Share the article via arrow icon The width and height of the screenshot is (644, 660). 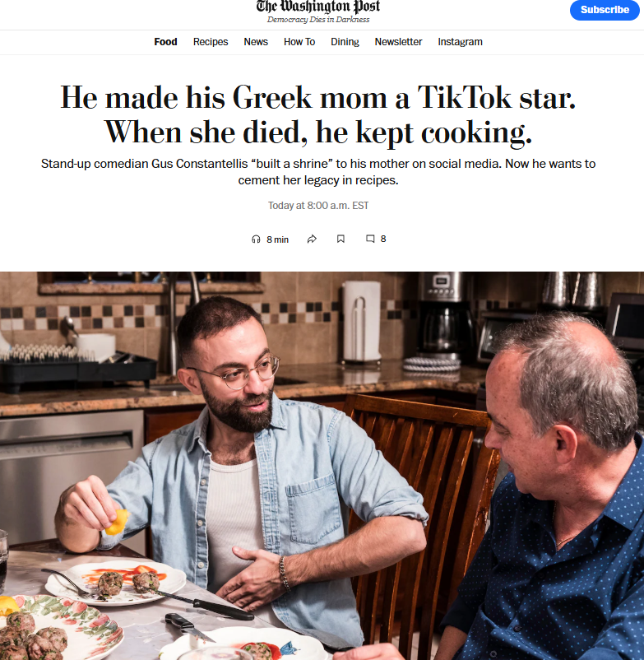click(312, 239)
